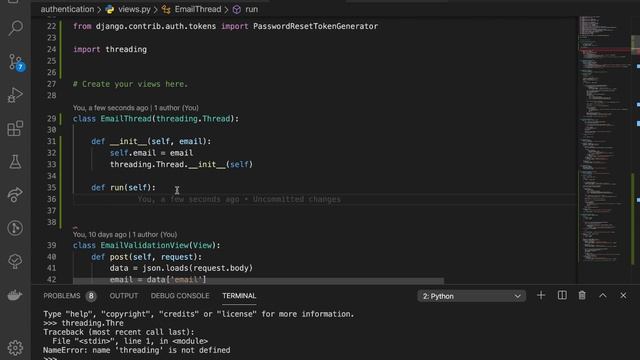Click line number 29 in the gutter
The image size is (640, 360).
(x=51, y=119)
